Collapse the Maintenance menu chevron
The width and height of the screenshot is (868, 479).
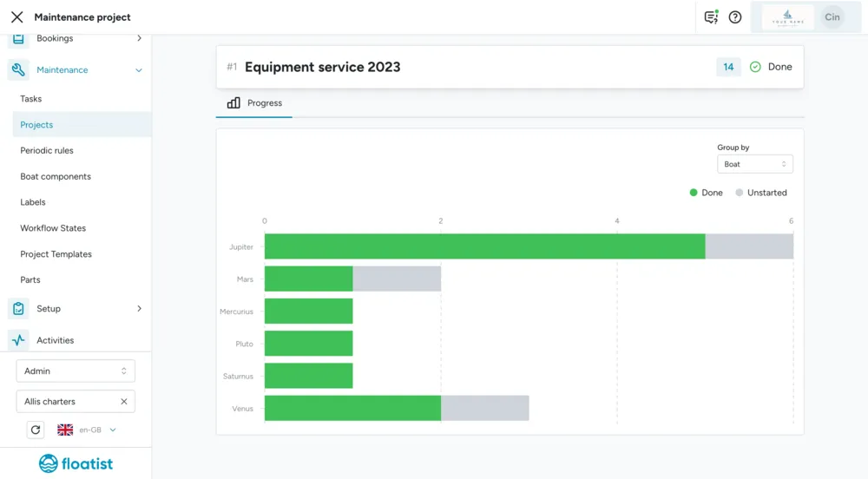pos(139,70)
